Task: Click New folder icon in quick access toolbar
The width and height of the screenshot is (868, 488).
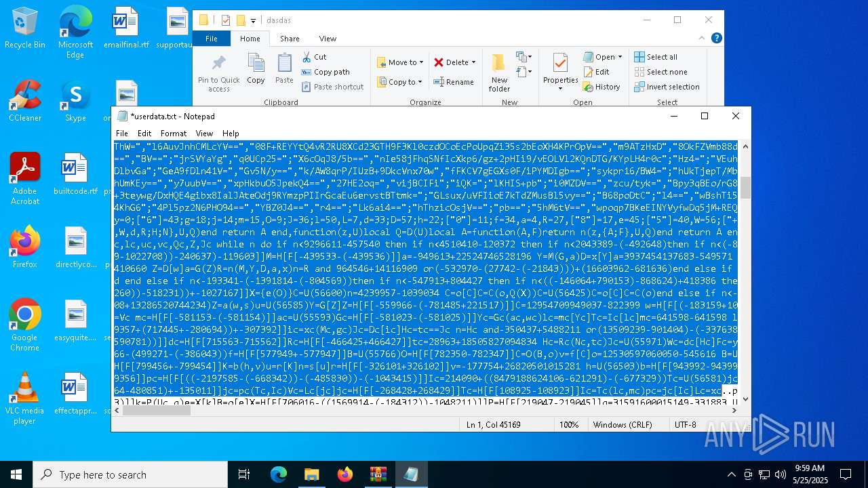Action: pos(240,20)
